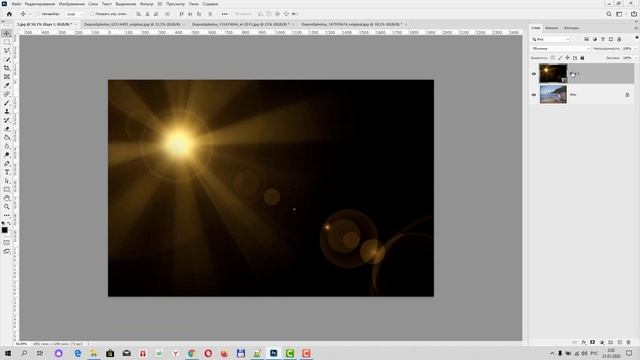Select the Crop tool
The height and width of the screenshot is (360, 640).
pyautogui.click(x=7, y=68)
